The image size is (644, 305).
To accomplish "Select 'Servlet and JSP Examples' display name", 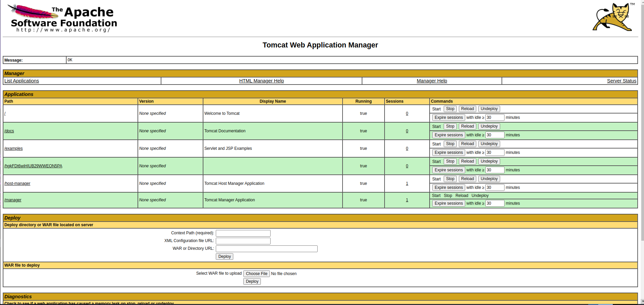I will coord(228,148).
